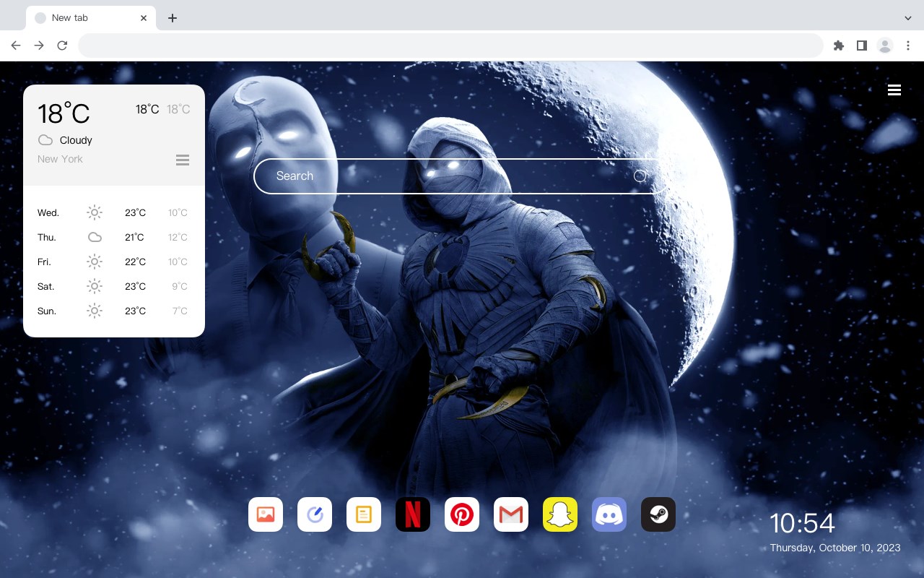Click the search magnifier icon

tap(640, 176)
